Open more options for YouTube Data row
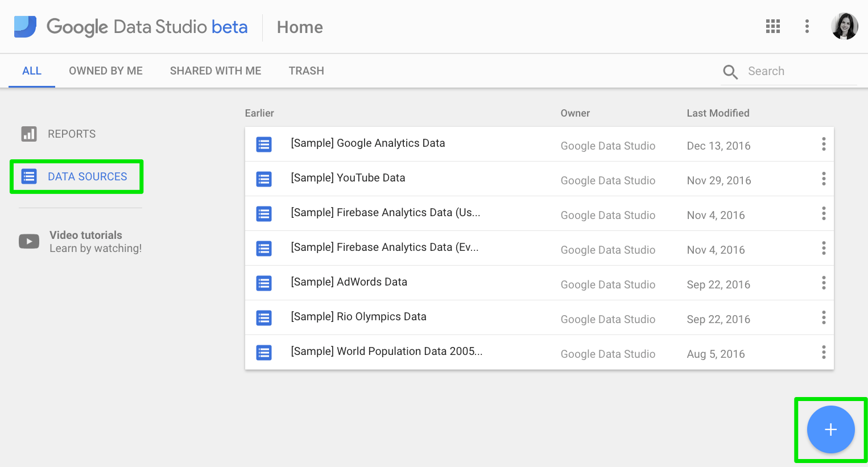The image size is (868, 467). tap(824, 179)
